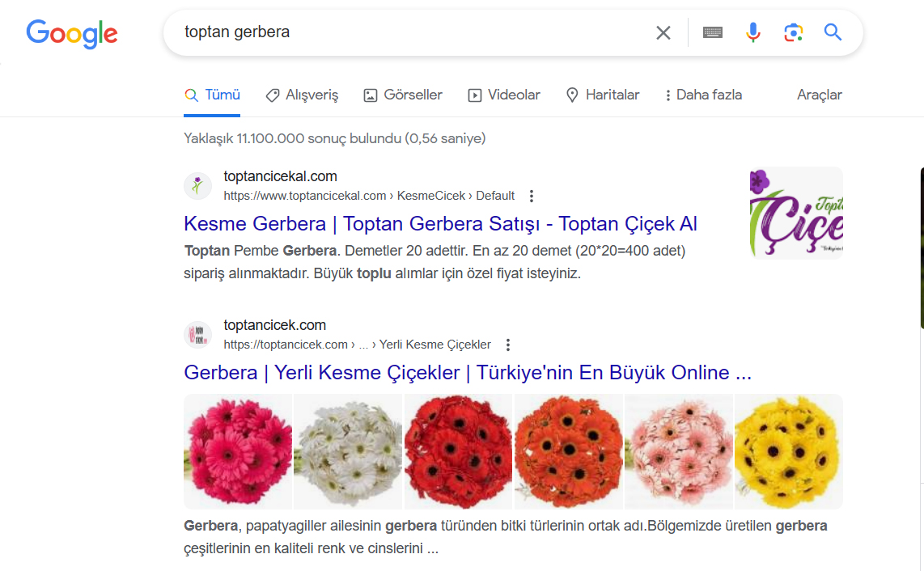The image size is (924, 571).
Task: Open Google Lens image search
Action: pos(793,32)
